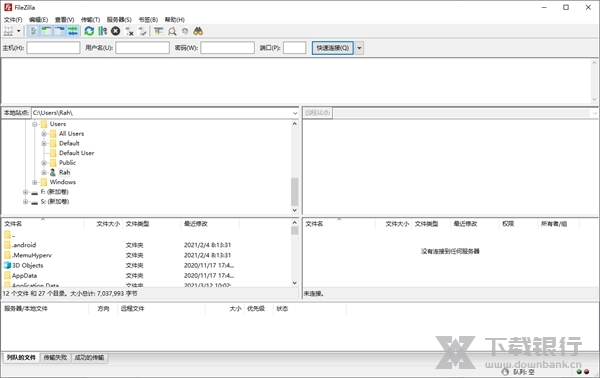Toggle the remote directory tree display
This screenshot has width=600, height=378.
click(59, 31)
